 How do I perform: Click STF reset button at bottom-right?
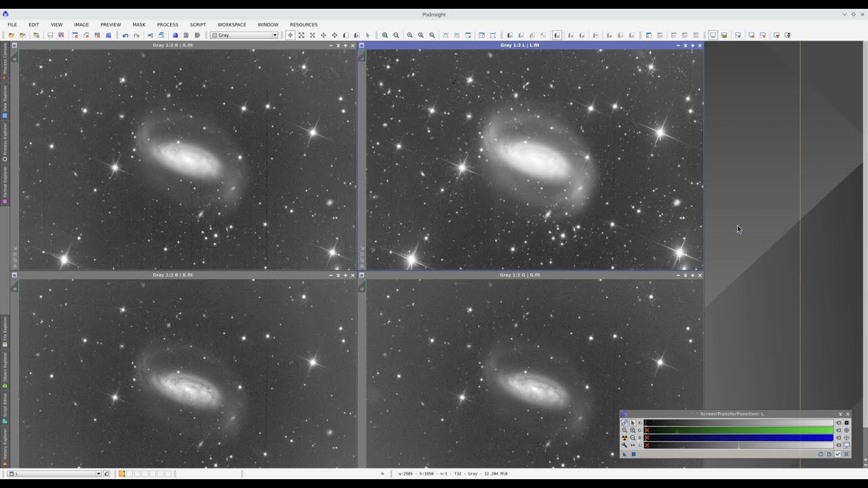(x=846, y=454)
